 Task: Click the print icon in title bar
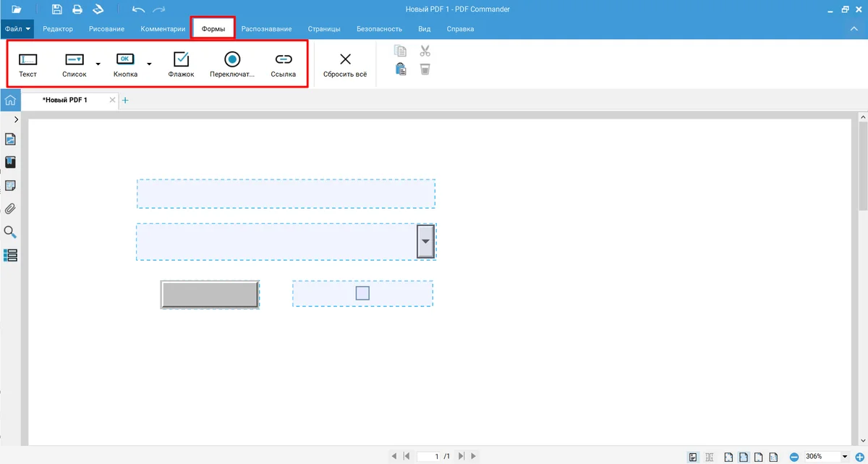(x=77, y=9)
